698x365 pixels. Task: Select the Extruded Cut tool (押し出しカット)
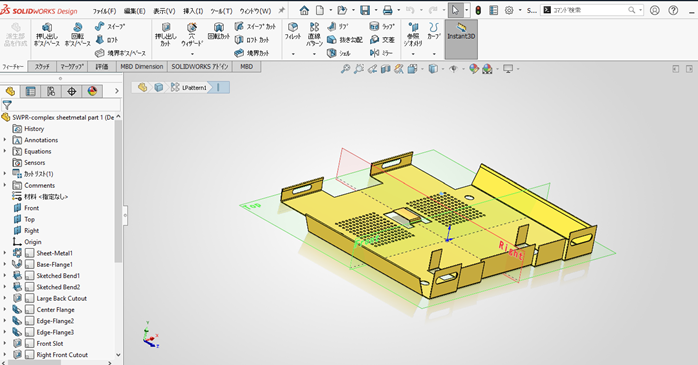[x=166, y=35]
